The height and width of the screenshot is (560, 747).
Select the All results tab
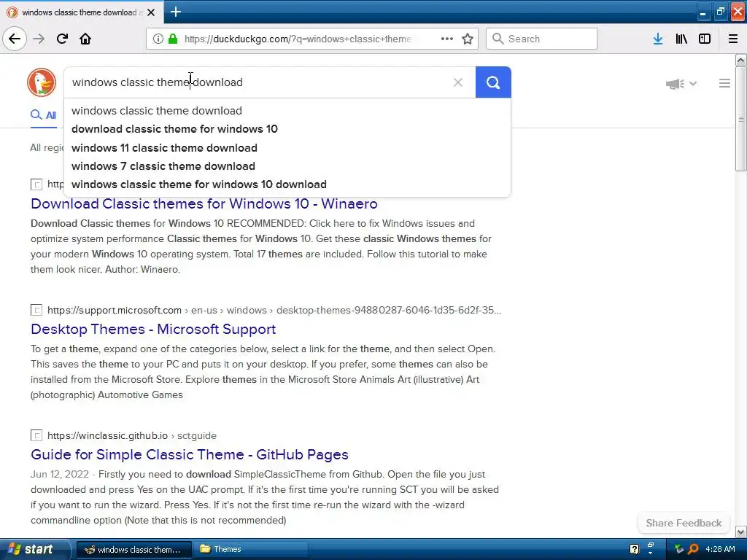point(43,114)
